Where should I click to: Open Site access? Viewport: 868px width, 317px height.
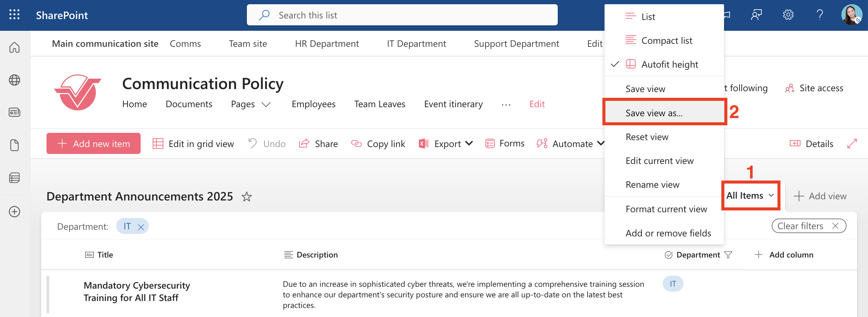[814, 88]
